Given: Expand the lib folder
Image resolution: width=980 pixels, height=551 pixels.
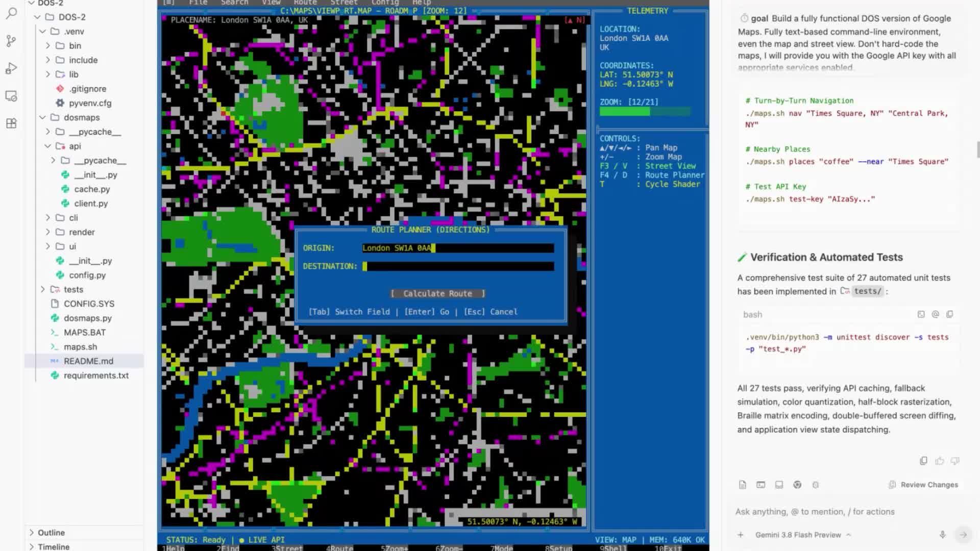Looking at the screenshot, I should (73, 74).
